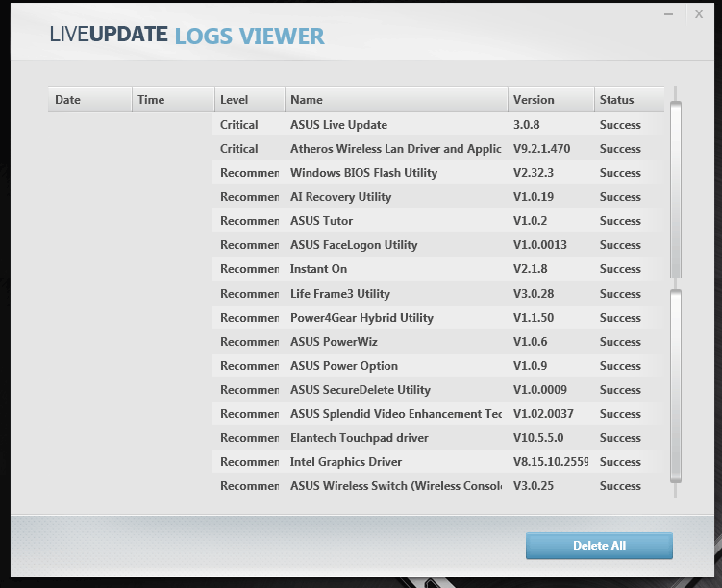Select the ASUS Live Update row

437,125
